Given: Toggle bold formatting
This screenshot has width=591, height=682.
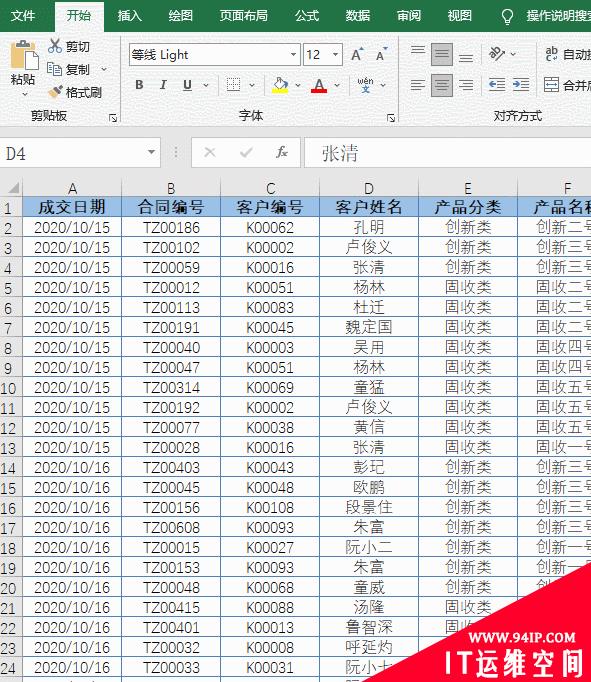Looking at the screenshot, I should coord(139,85).
